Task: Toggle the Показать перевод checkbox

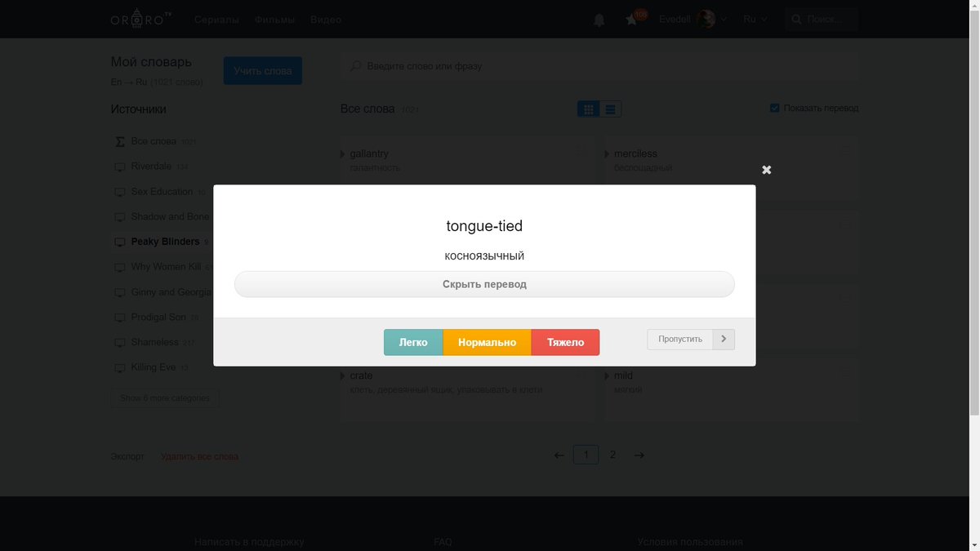Action: click(x=774, y=108)
